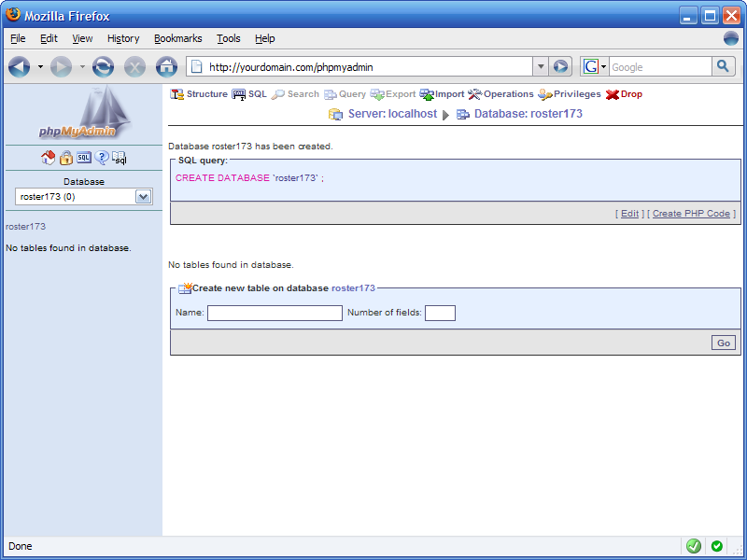Reload the page with the refresh icon
Screen dimensions: 747x560
point(103,67)
